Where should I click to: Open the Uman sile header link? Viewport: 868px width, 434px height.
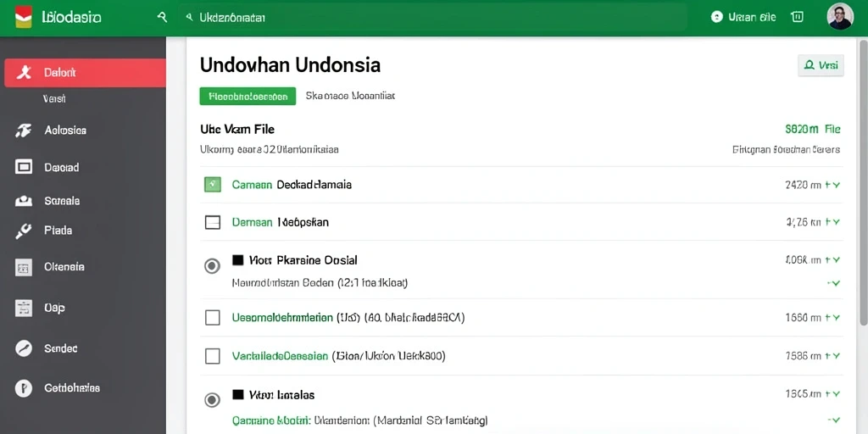(x=752, y=17)
